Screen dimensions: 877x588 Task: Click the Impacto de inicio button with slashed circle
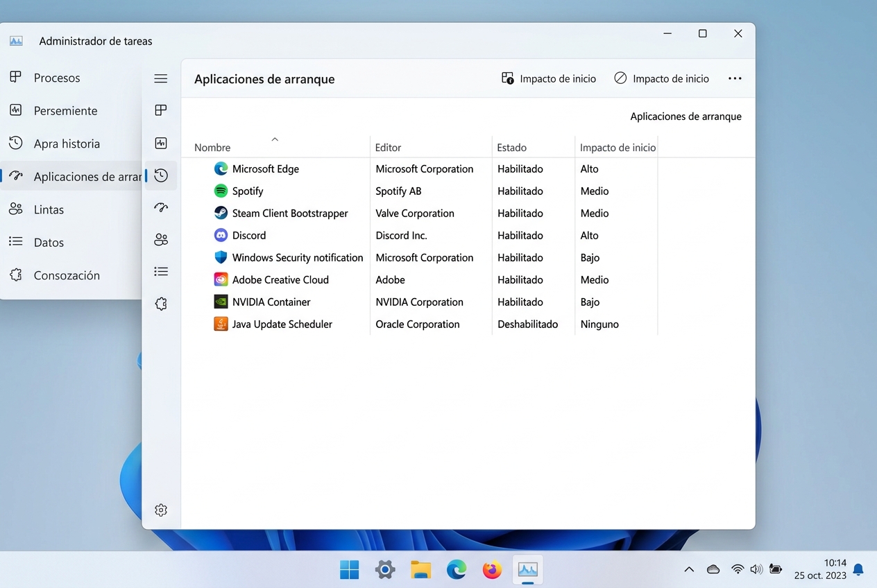click(661, 79)
